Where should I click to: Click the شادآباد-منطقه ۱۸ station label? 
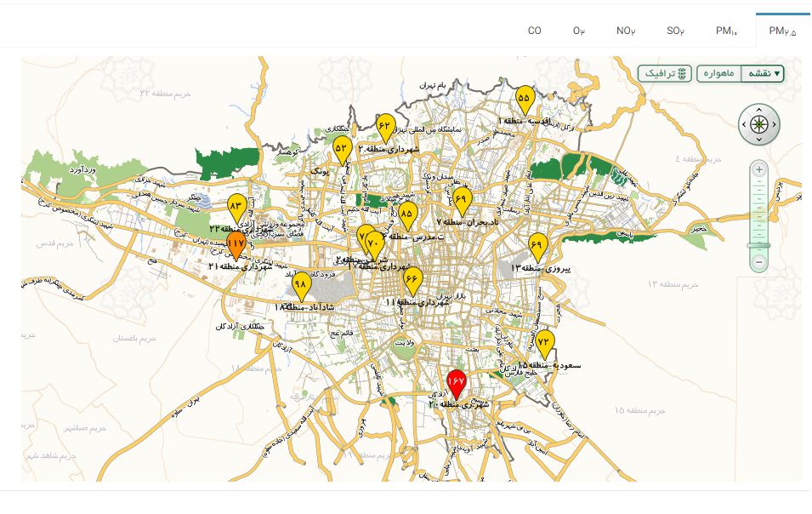(x=304, y=308)
